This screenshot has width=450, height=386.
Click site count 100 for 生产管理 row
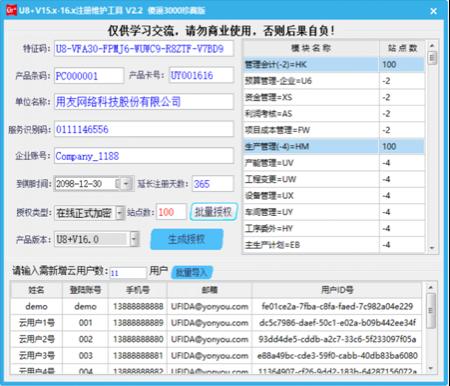click(402, 146)
